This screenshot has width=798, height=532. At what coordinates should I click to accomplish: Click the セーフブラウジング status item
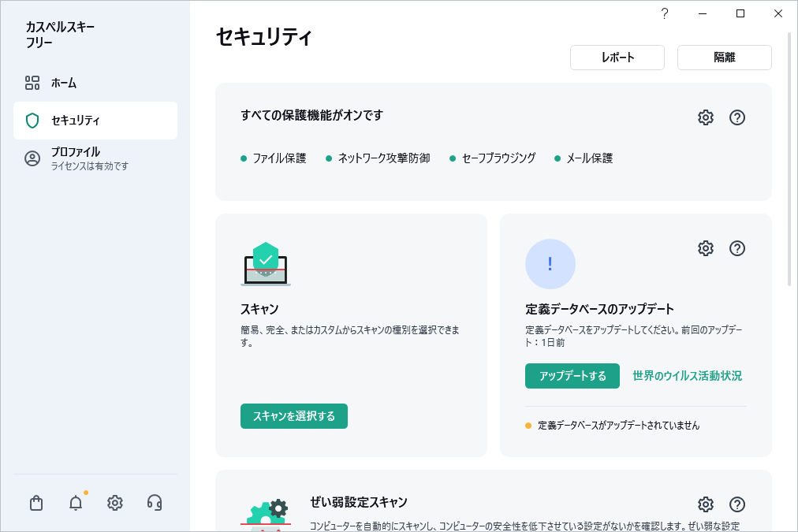[493, 158]
